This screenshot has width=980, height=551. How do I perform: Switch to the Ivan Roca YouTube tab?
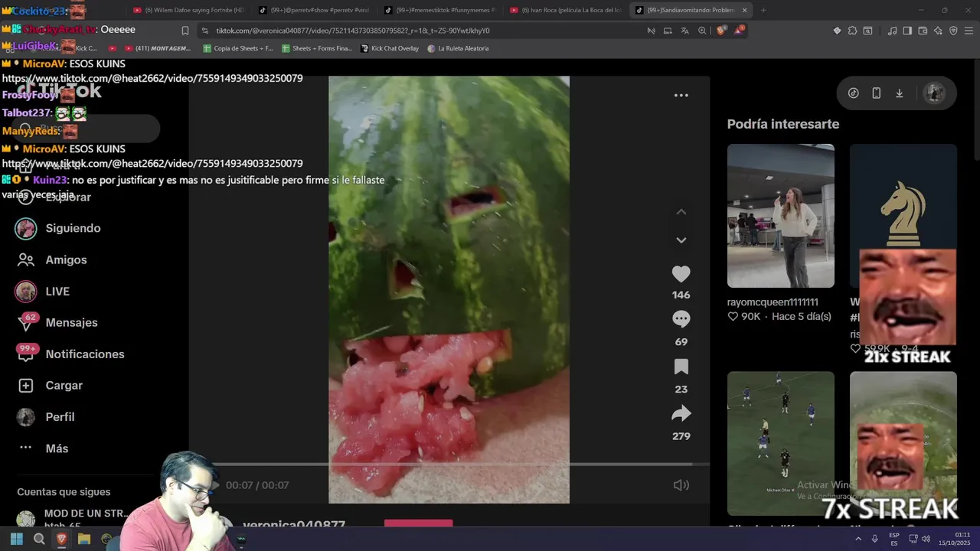(x=565, y=10)
